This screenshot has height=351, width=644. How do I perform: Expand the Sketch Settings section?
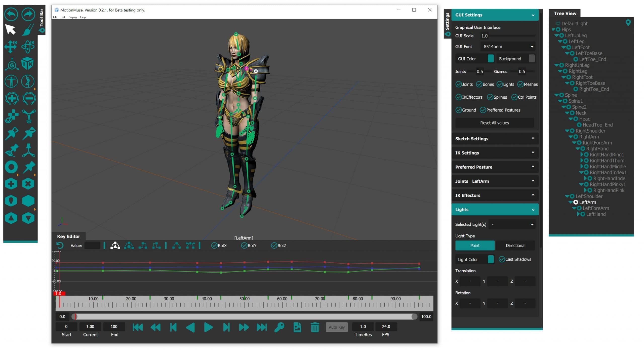pos(495,139)
